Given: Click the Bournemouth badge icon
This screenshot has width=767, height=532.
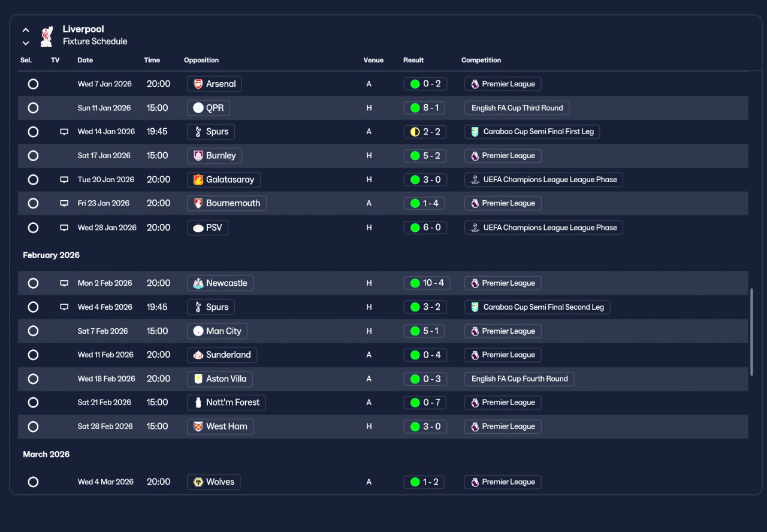Looking at the screenshot, I should [198, 203].
